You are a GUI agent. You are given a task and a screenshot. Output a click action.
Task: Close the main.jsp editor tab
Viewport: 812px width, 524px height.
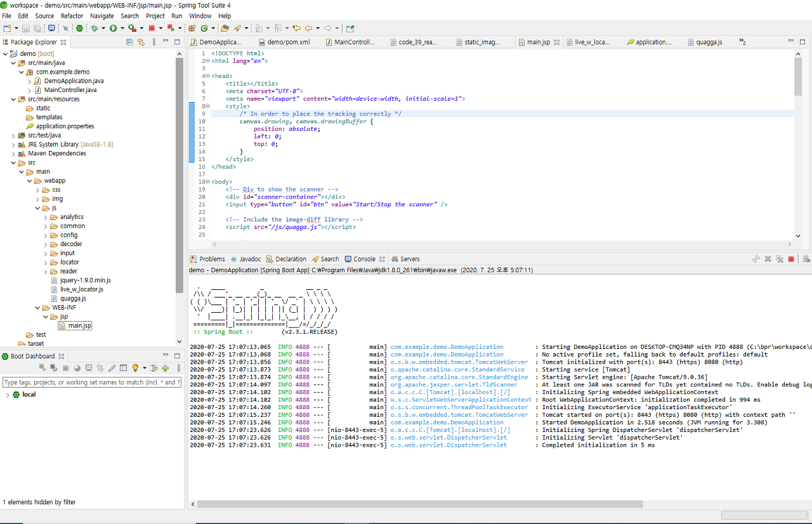point(557,42)
